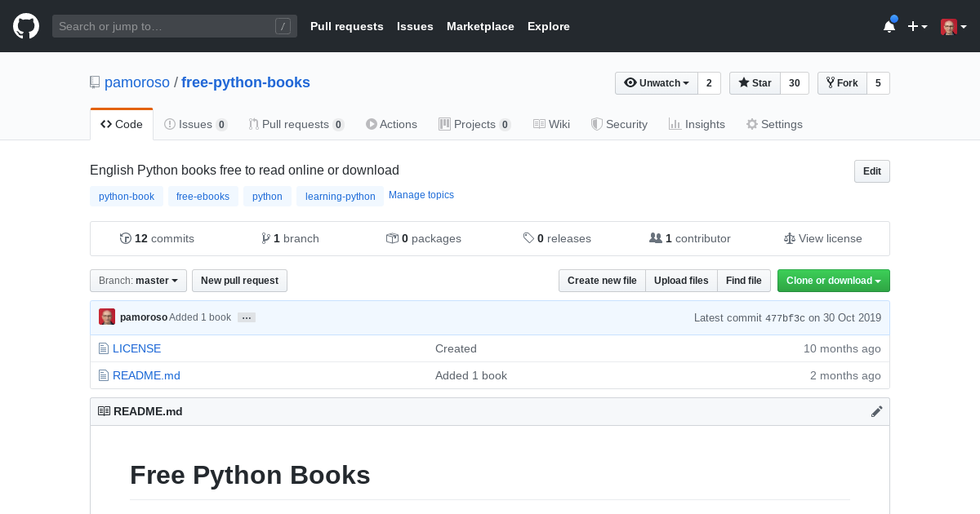Open the create new menu via plus dropdown
The height and width of the screenshot is (514, 980).
tap(917, 26)
